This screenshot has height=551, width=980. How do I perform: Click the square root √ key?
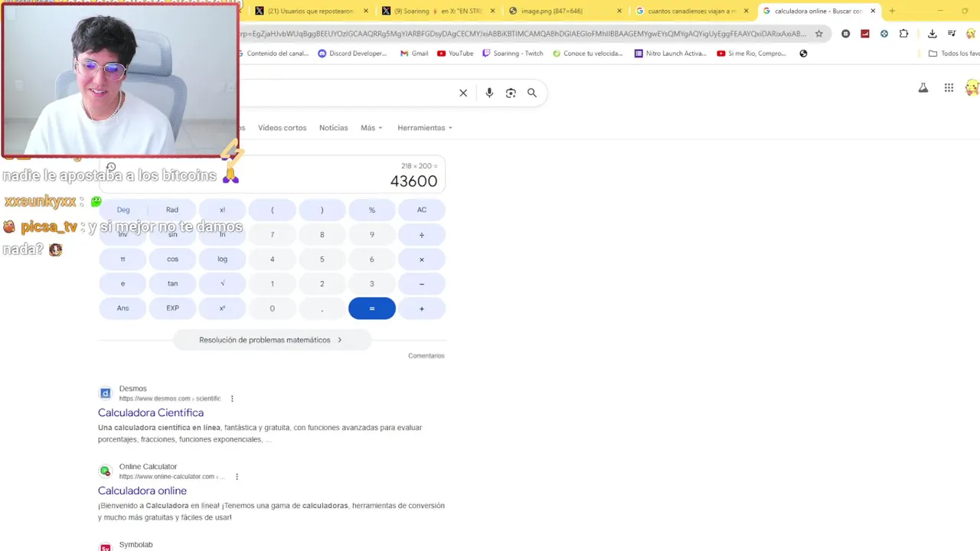click(x=222, y=284)
